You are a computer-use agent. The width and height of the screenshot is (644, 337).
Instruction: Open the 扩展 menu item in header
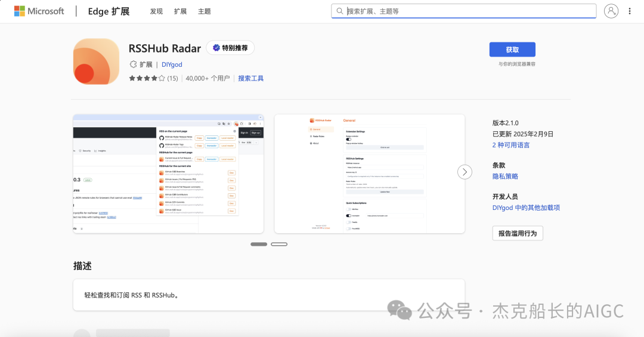pos(180,11)
